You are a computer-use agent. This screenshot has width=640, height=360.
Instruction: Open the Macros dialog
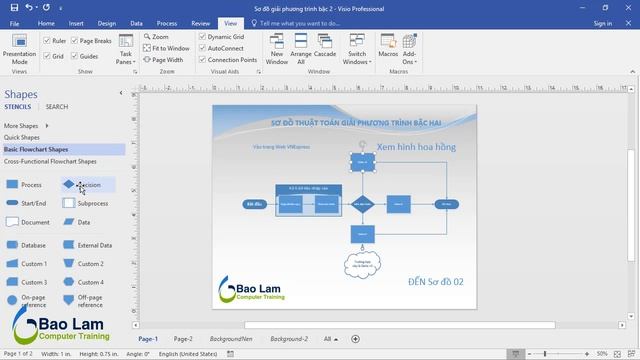coord(388,46)
